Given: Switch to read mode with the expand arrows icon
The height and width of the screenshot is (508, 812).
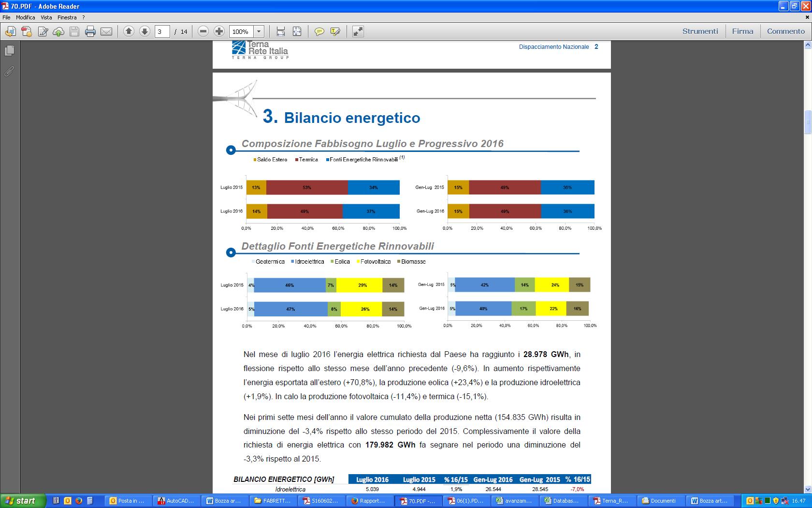Looking at the screenshot, I should (358, 31).
